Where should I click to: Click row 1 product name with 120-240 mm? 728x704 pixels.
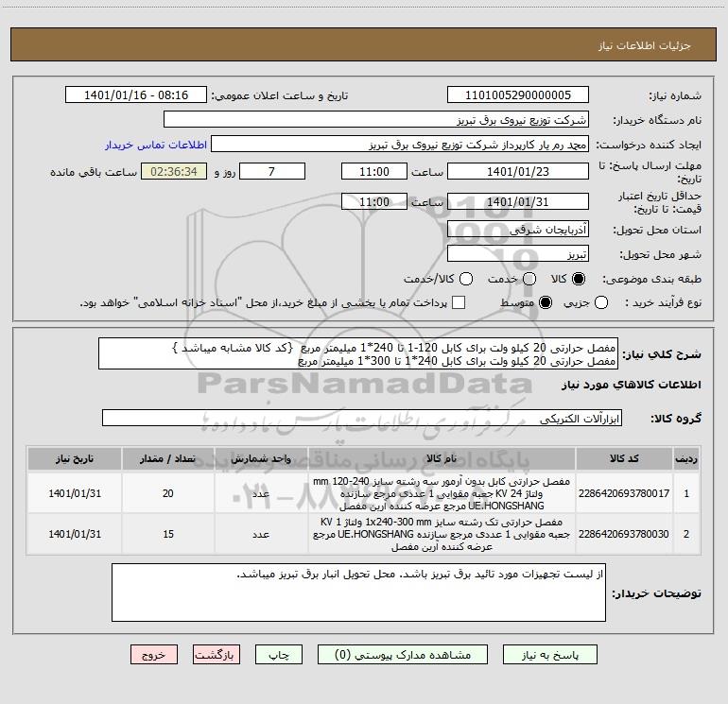tap(442, 493)
